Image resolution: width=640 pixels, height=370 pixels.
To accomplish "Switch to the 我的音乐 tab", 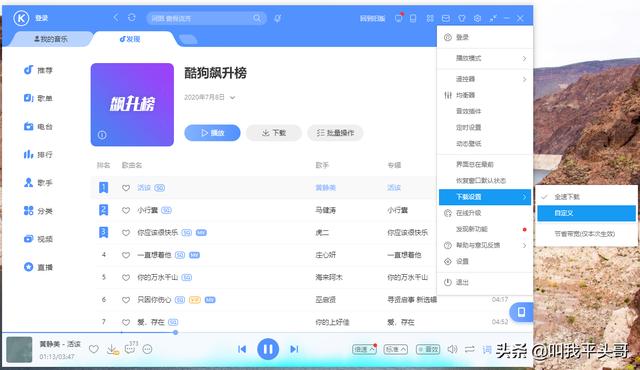I will (x=51, y=39).
